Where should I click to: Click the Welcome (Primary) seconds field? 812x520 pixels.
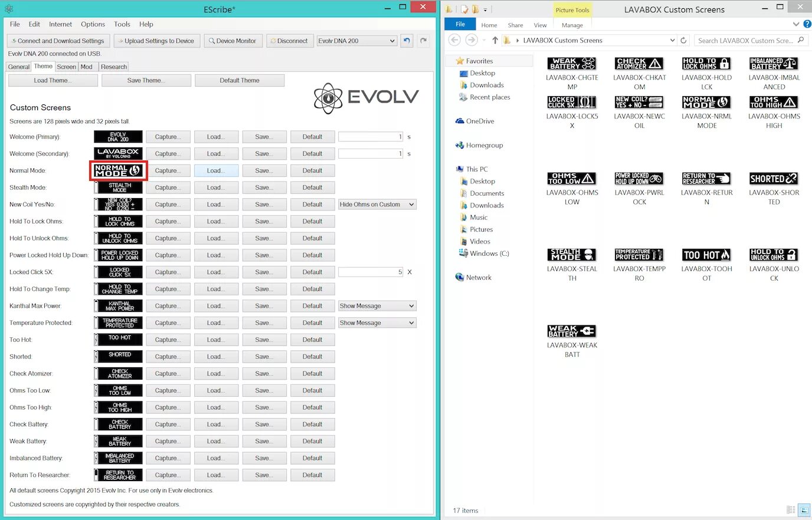371,137
